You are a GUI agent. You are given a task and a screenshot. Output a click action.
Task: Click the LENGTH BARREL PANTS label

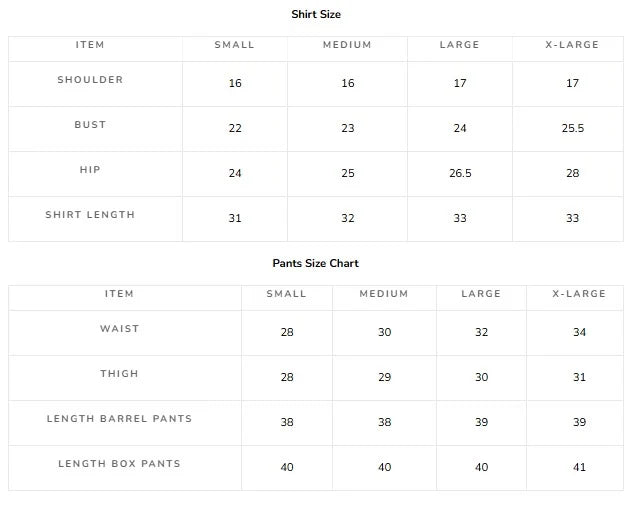coord(119,419)
